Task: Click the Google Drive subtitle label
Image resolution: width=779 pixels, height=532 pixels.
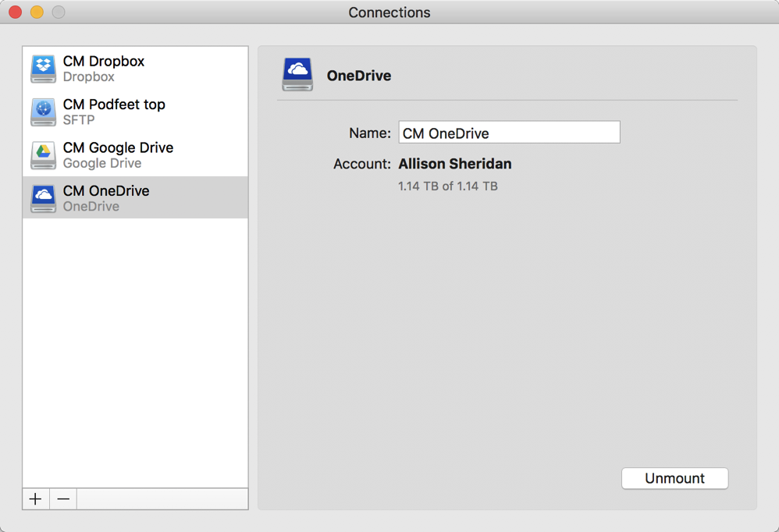Action: pos(101,163)
